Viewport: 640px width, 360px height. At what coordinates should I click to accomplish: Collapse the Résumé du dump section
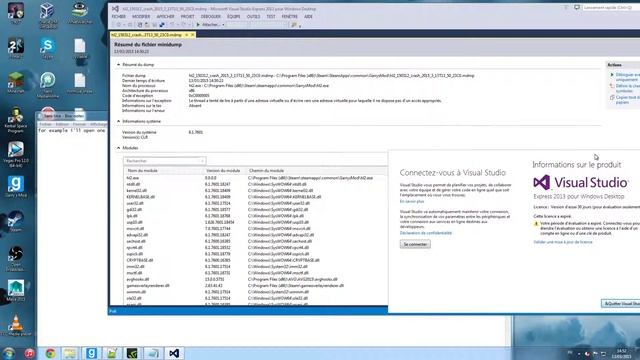(119, 64)
